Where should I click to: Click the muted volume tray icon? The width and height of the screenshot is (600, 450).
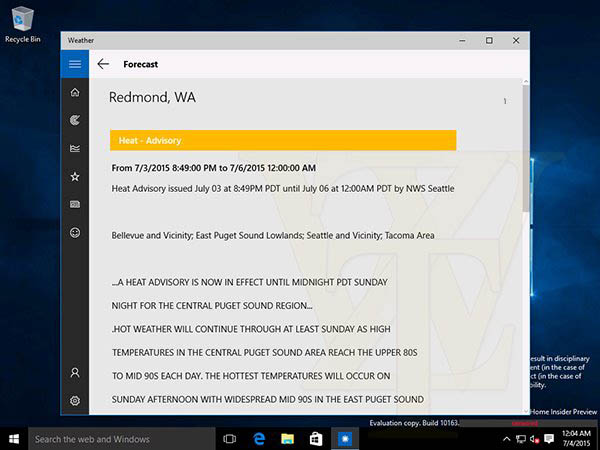pos(535,439)
